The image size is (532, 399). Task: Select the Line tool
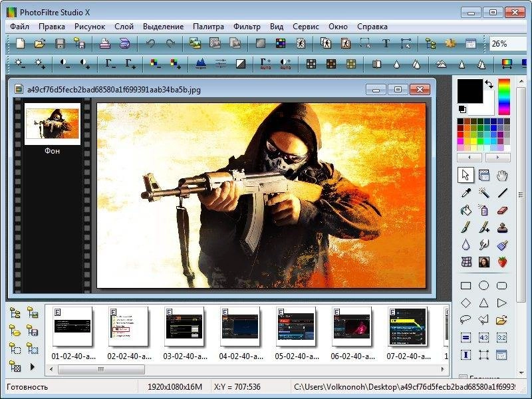502,193
